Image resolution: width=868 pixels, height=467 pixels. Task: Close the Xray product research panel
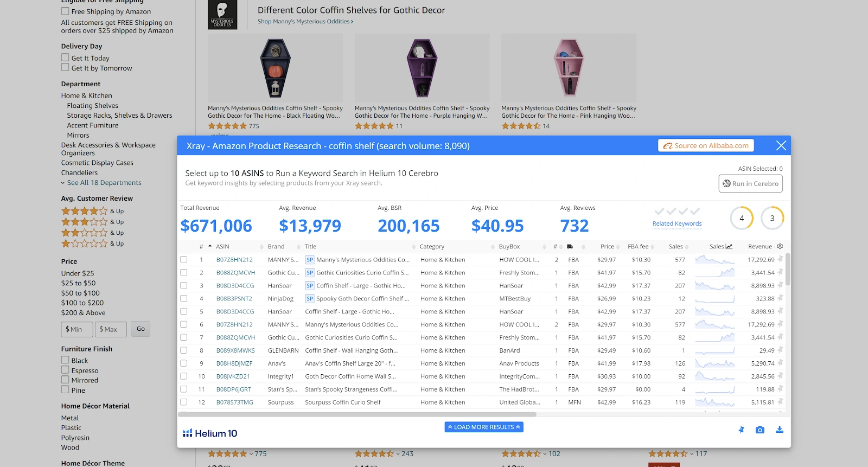coord(781,145)
